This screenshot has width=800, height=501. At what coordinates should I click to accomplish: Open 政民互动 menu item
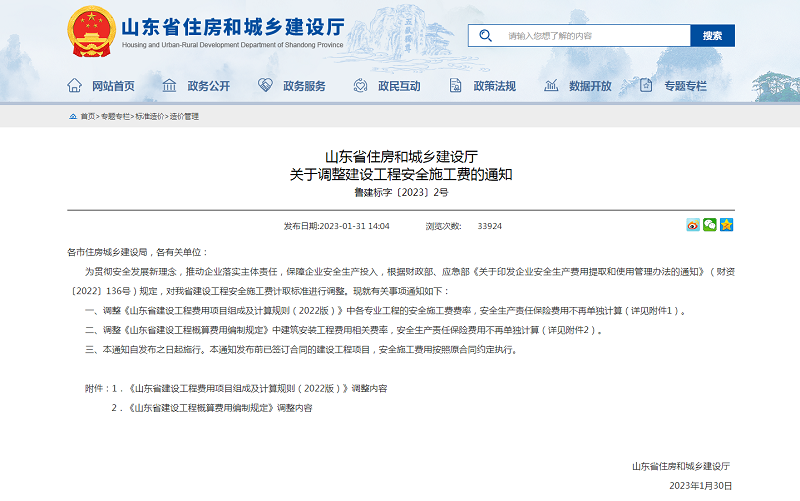click(x=399, y=86)
